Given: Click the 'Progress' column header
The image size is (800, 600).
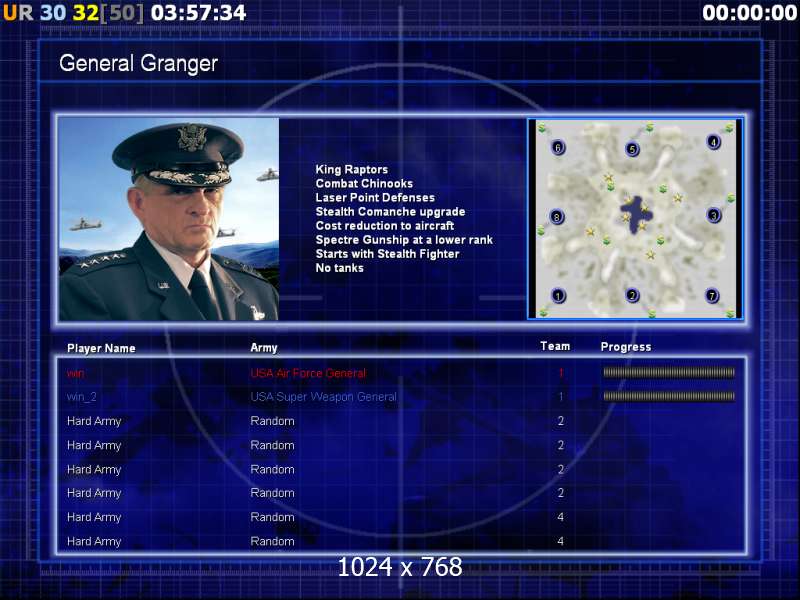Looking at the screenshot, I should (x=626, y=347).
